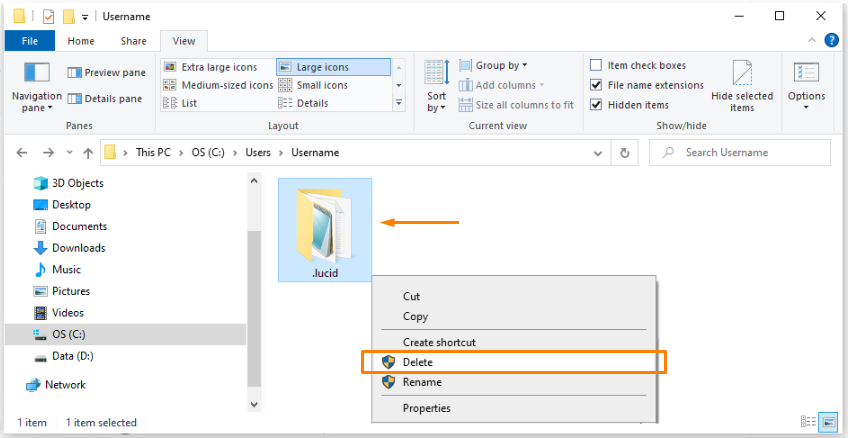Click OS (C:) in address bar
This screenshot has width=848, height=438.
pyautogui.click(x=207, y=152)
